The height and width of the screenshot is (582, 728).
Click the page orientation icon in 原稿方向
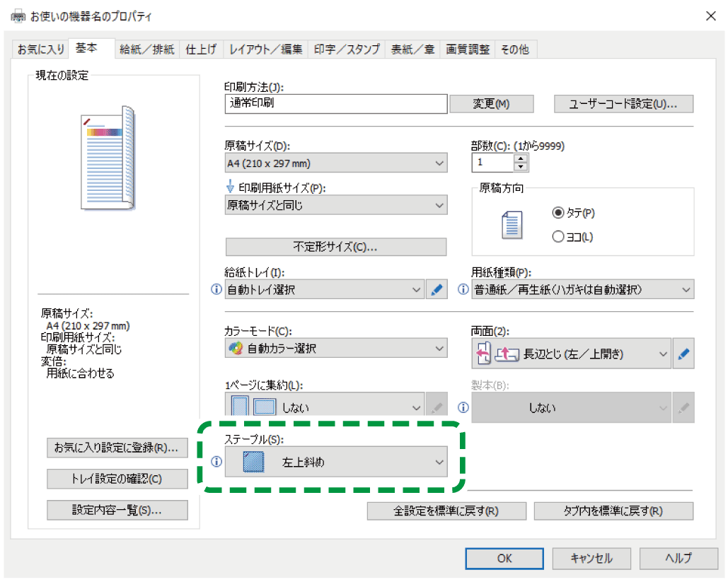pyautogui.click(x=511, y=225)
